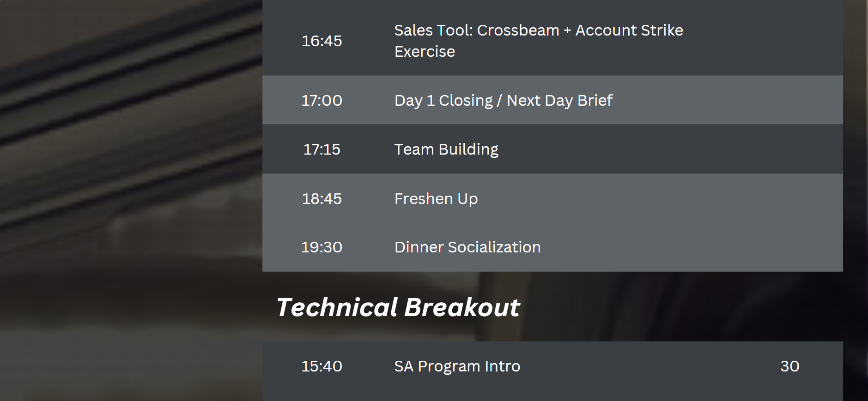Image resolution: width=868 pixels, height=401 pixels.
Task: Click the 18:45 time cell
Action: [322, 198]
